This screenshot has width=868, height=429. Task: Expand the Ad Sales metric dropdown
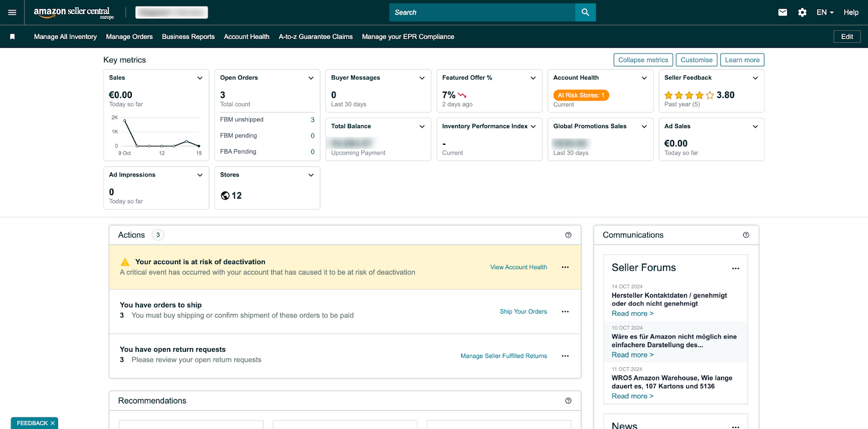click(x=755, y=126)
